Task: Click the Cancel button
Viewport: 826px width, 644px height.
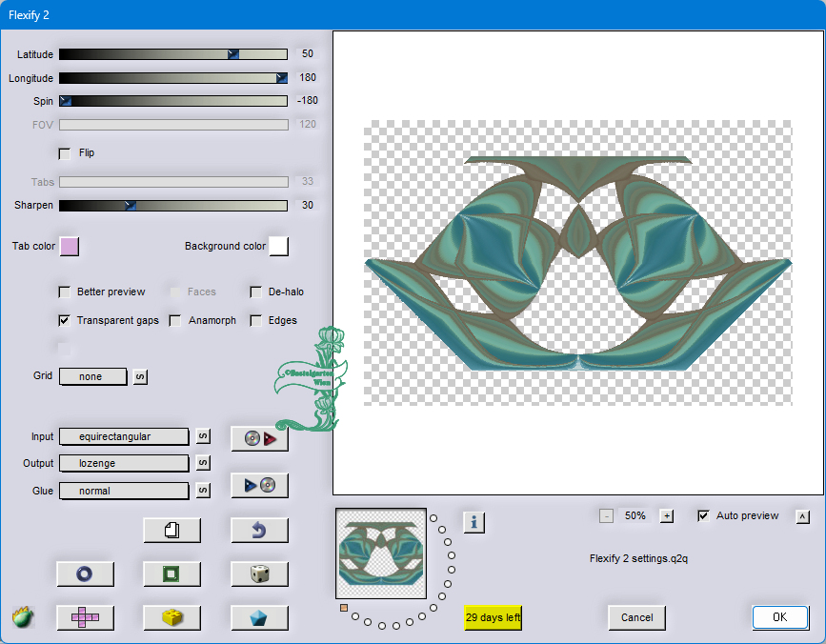Action: click(636, 617)
